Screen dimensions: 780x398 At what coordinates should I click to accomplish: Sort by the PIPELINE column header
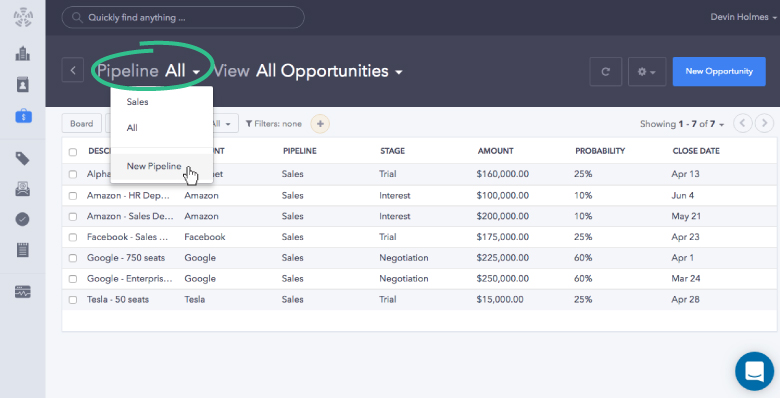coord(299,151)
